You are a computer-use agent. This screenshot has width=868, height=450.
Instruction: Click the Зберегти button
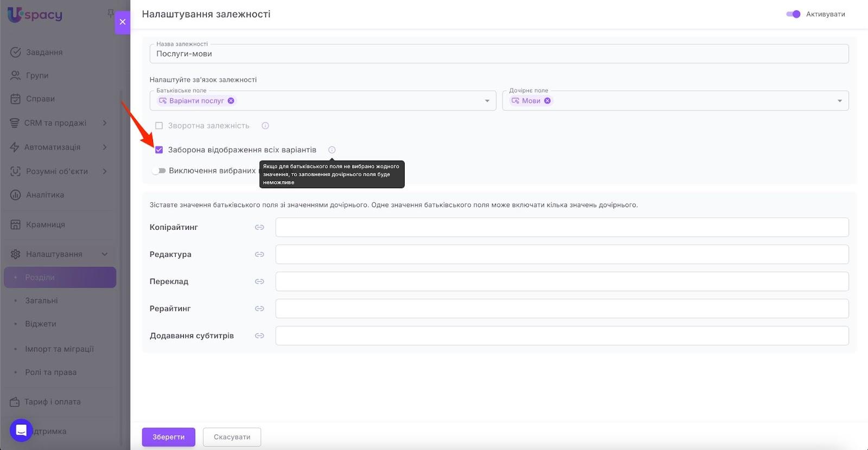[x=169, y=437]
